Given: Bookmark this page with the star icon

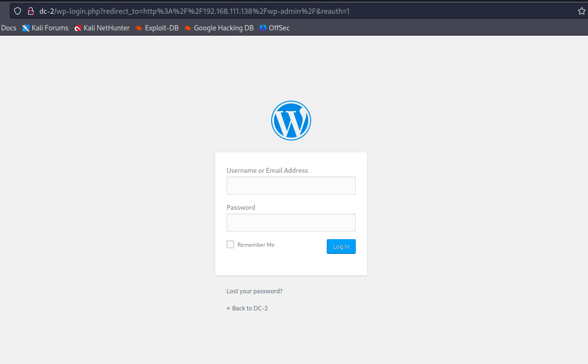Looking at the screenshot, I should coord(581,11).
